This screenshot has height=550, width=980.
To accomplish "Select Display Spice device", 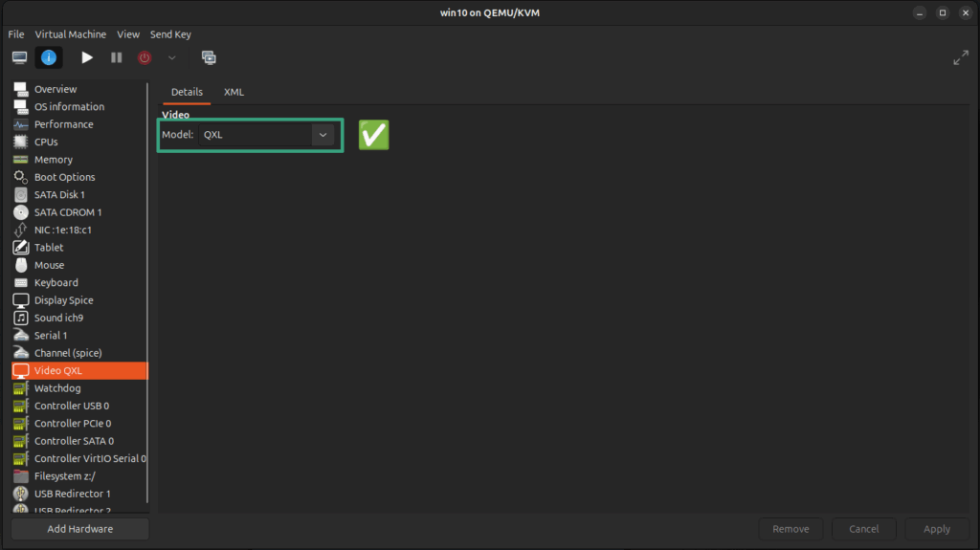I will pos(79,300).
